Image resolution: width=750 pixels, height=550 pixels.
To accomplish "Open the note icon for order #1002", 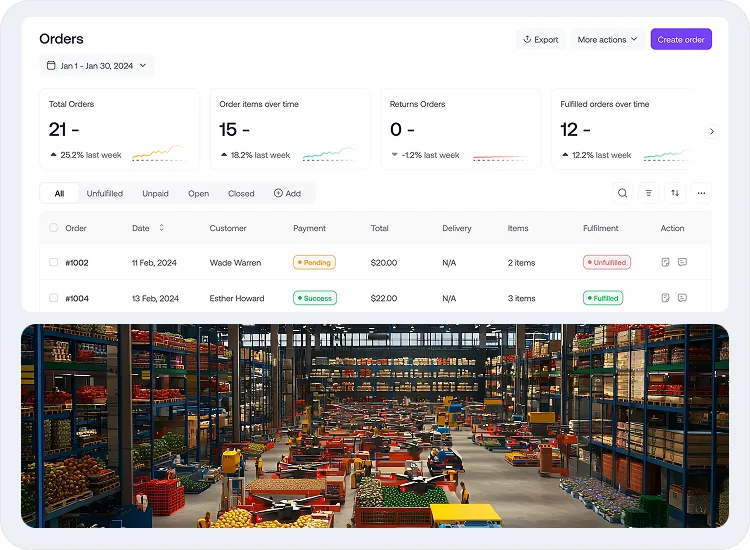I will point(665,263).
